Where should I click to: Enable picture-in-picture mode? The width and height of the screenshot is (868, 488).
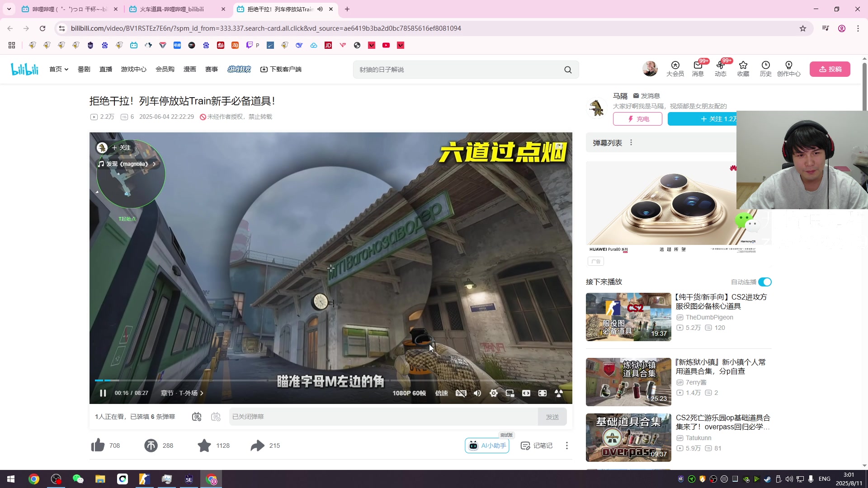510,393
